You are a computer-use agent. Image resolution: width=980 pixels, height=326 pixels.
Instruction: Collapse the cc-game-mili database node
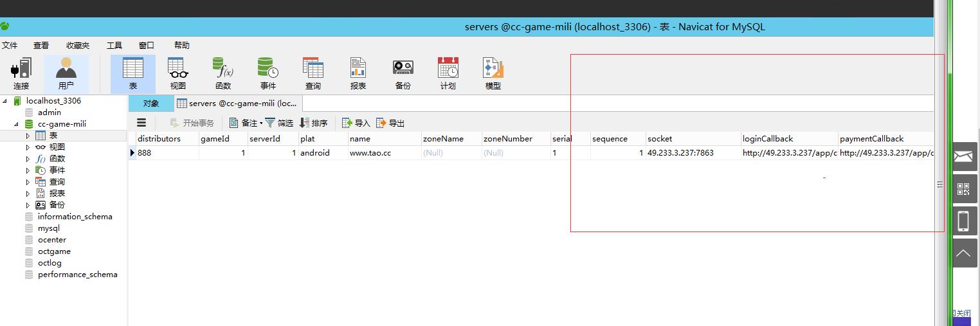pos(17,124)
